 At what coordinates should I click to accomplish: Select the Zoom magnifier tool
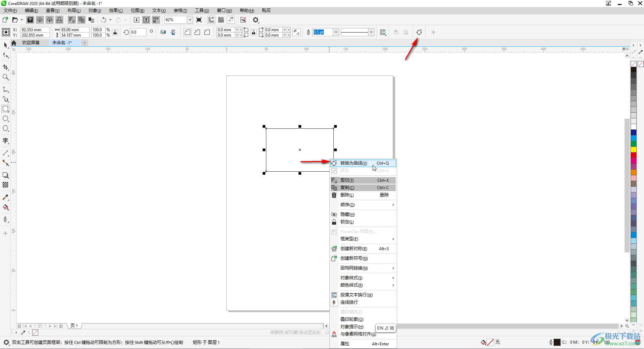click(x=5, y=77)
